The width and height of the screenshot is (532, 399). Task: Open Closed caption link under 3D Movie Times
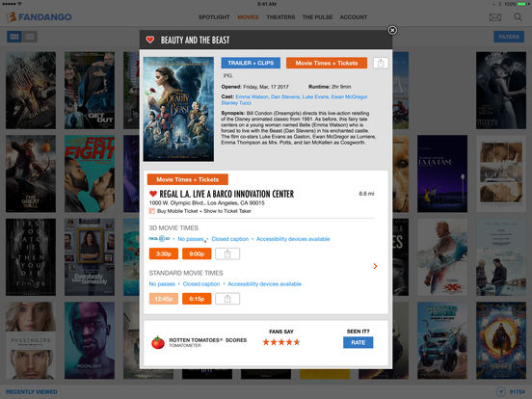(230, 239)
